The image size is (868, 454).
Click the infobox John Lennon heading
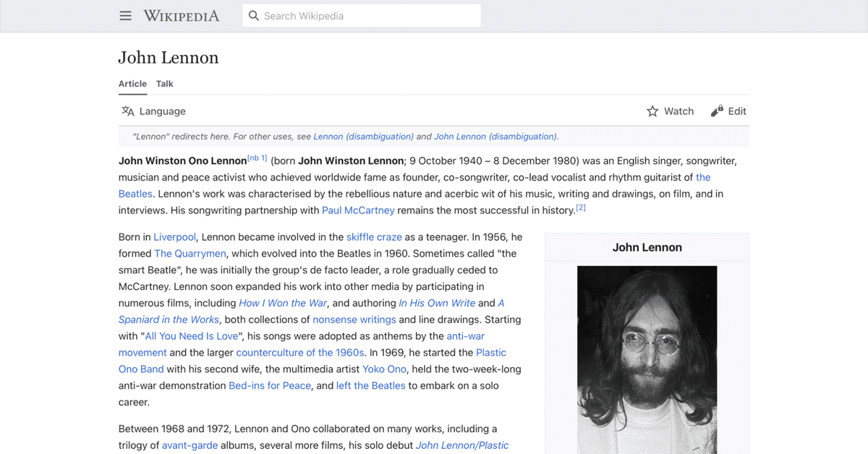tap(647, 247)
